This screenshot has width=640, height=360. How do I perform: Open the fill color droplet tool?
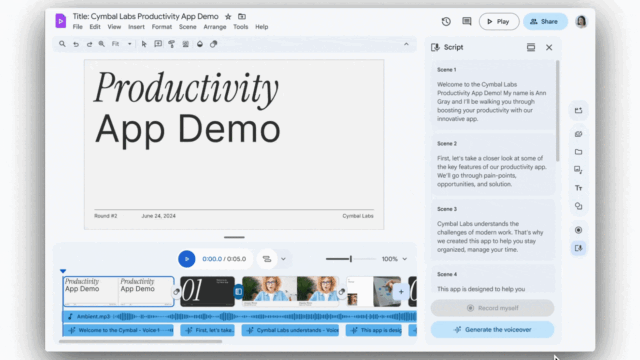point(200,44)
